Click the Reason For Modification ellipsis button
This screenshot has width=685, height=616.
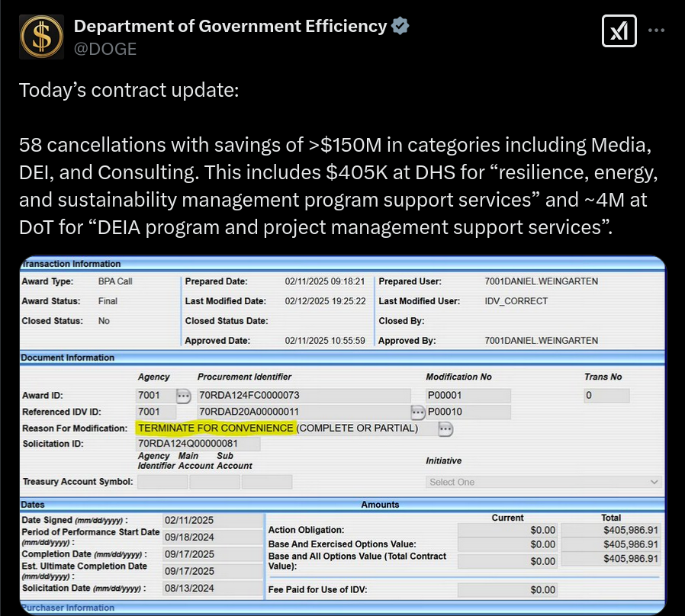point(445,428)
